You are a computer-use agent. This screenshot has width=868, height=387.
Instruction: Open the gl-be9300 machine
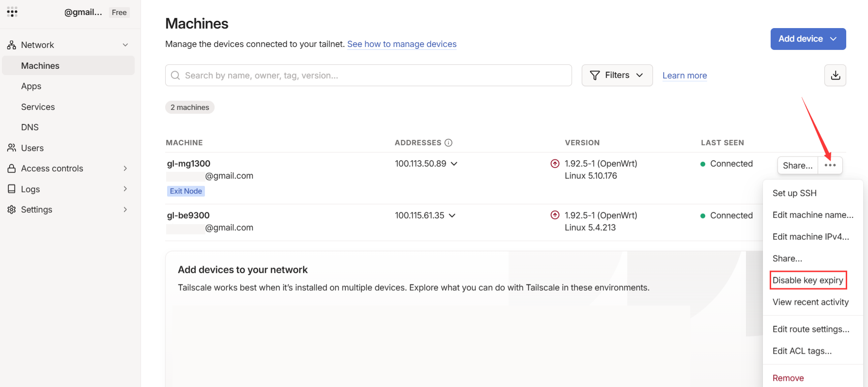tap(188, 215)
